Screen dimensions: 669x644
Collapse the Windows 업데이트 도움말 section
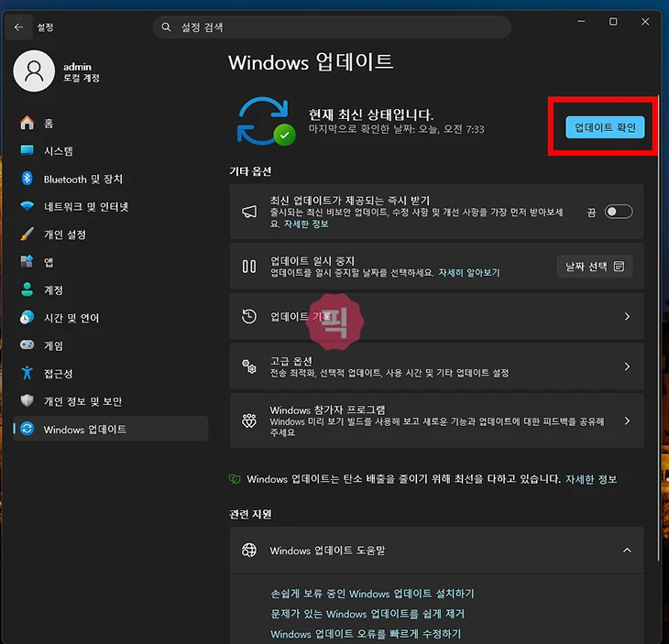[x=627, y=551]
